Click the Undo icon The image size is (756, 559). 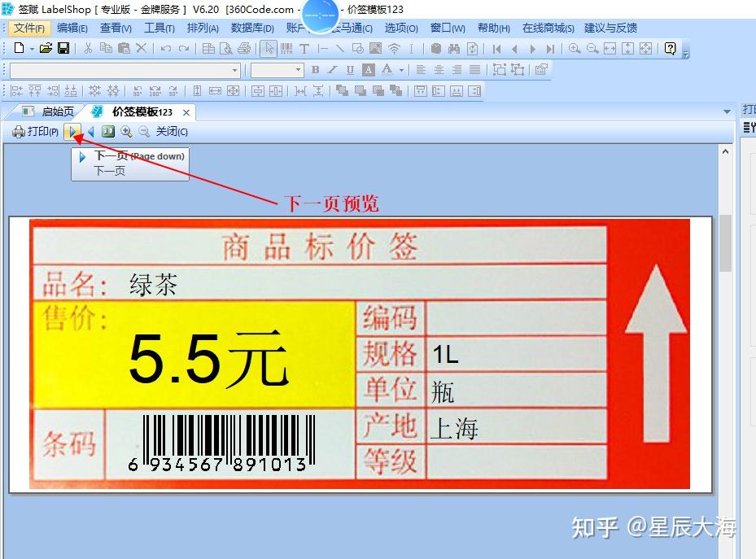[165, 49]
